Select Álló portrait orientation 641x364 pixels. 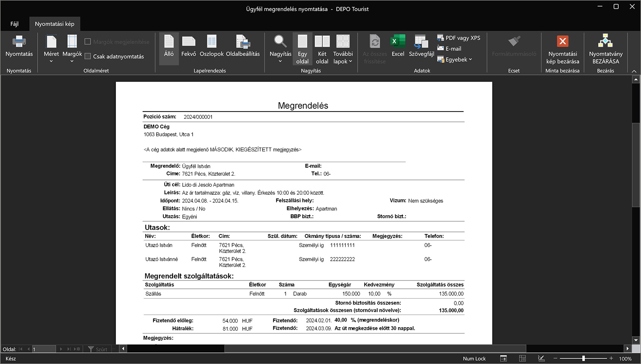[169, 42]
